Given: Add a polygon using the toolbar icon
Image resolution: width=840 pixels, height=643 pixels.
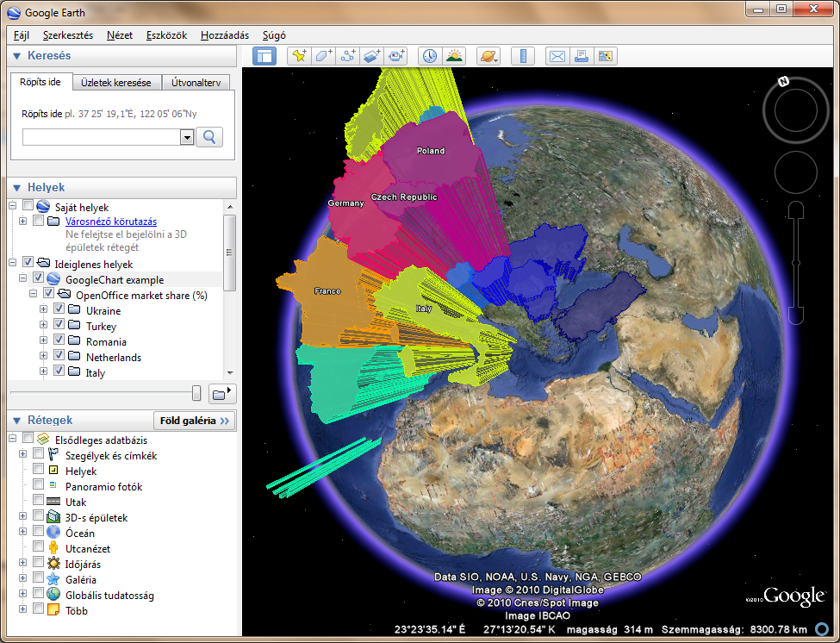Looking at the screenshot, I should click(x=323, y=56).
